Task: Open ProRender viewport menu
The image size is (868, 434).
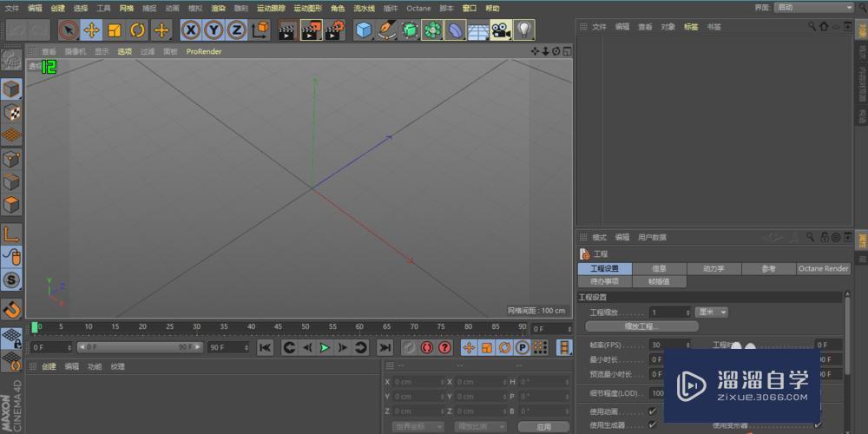Action: pyautogui.click(x=204, y=51)
